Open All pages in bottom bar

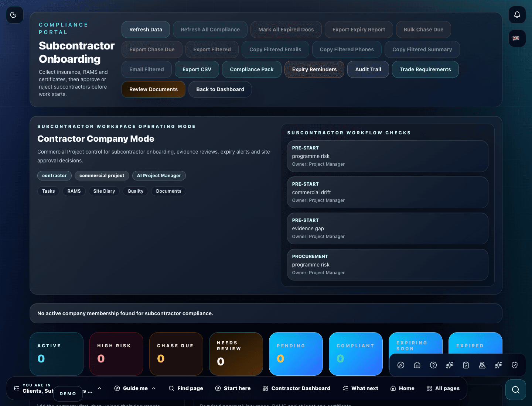pos(443,388)
